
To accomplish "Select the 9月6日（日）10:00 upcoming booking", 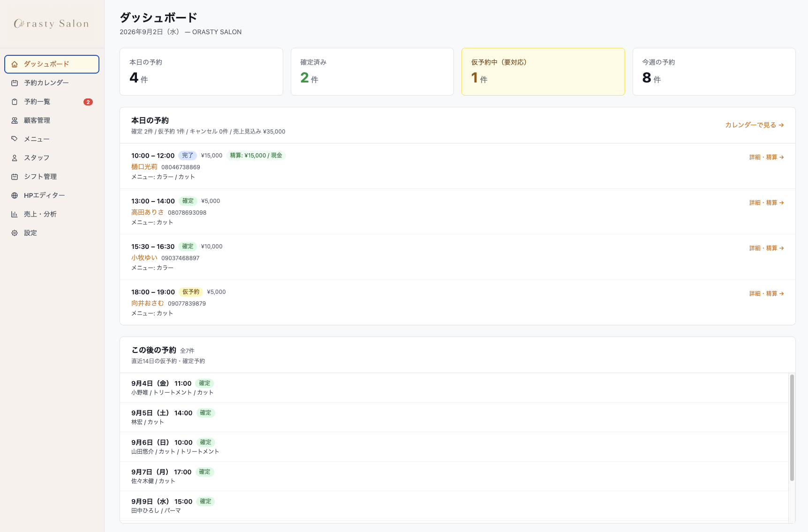I will pos(454,447).
